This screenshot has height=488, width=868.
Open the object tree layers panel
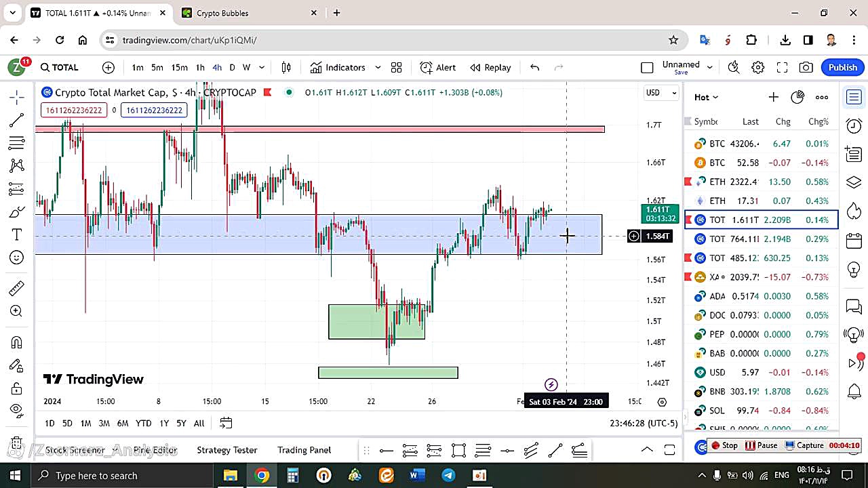pyautogui.click(x=854, y=183)
